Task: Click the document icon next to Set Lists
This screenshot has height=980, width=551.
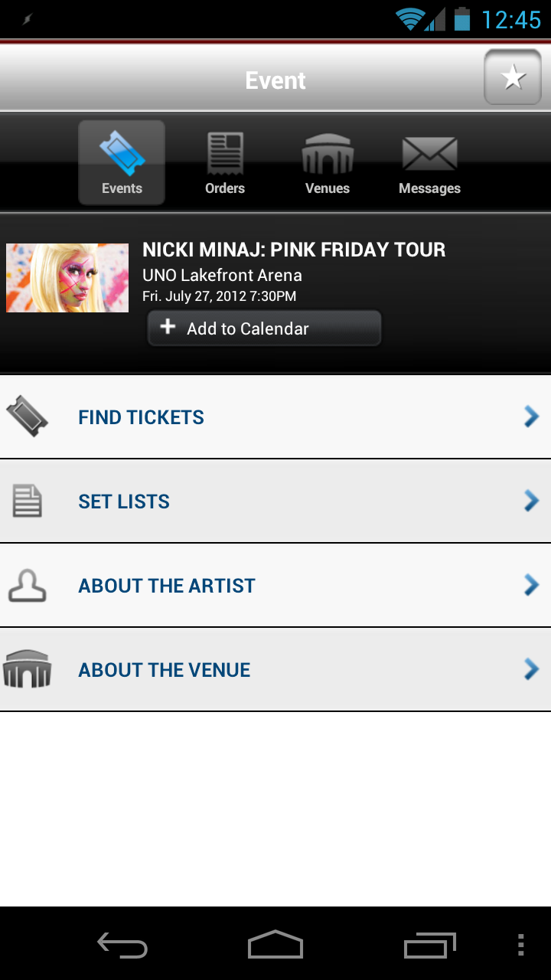Action: [28, 501]
